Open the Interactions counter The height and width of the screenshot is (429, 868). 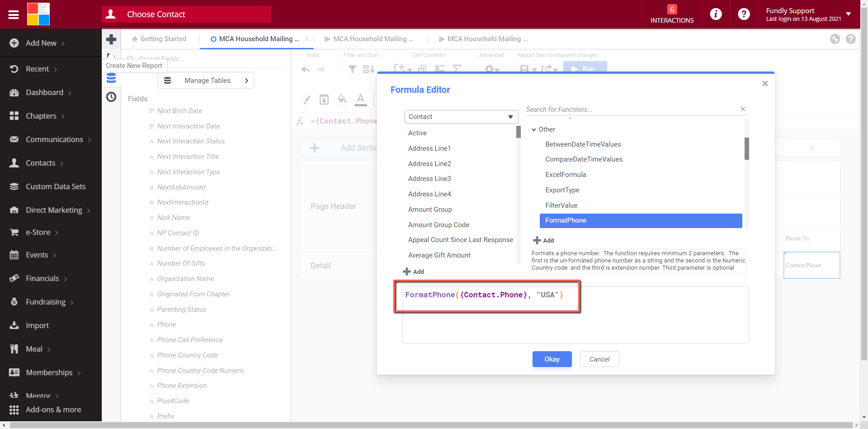672,14
